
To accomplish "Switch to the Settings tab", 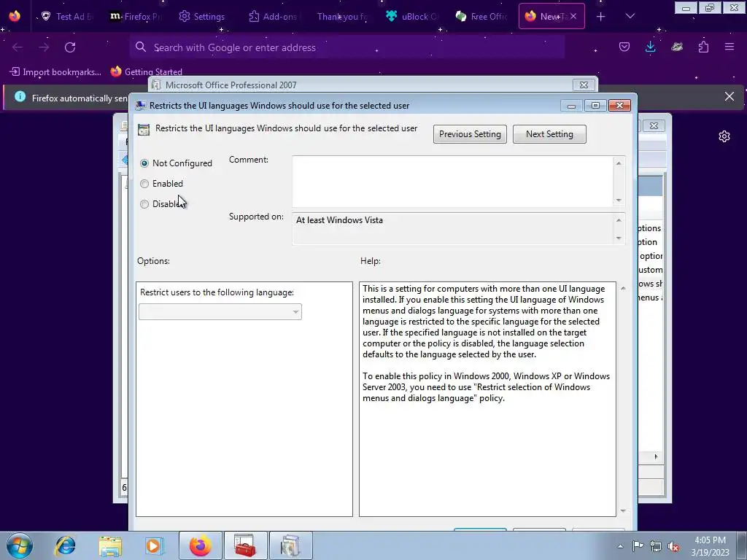I will (203, 16).
